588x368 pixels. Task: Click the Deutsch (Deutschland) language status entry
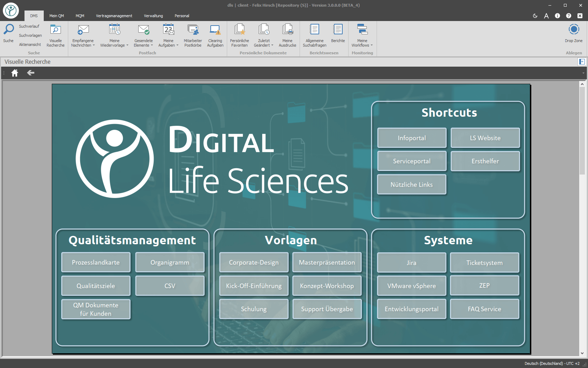pyautogui.click(x=552, y=363)
